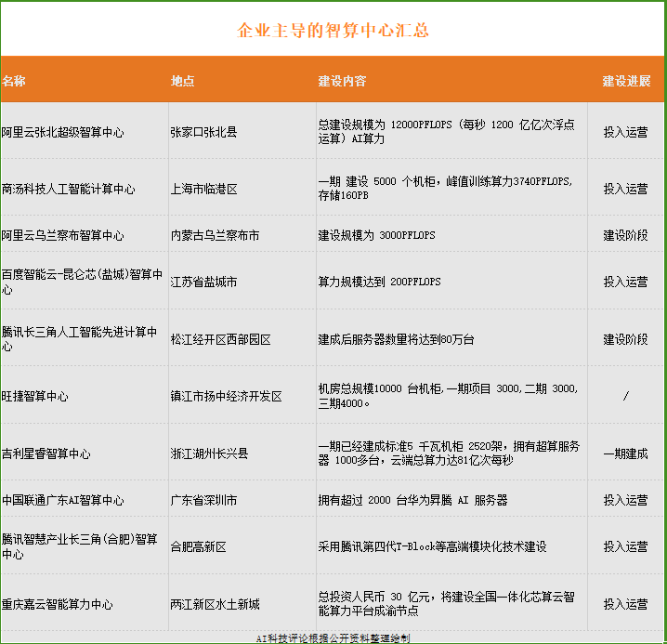This screenshot has width=667, height=644.
Task: Click 投入运营 in the 腾讯智慧产业 row
Action: tap(626, 546)
